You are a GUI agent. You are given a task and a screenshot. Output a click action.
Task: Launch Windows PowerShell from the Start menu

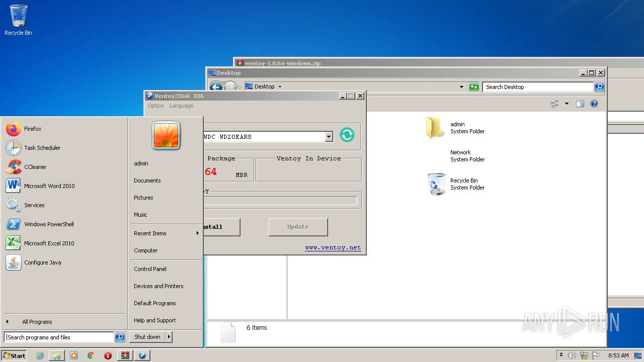64,224
